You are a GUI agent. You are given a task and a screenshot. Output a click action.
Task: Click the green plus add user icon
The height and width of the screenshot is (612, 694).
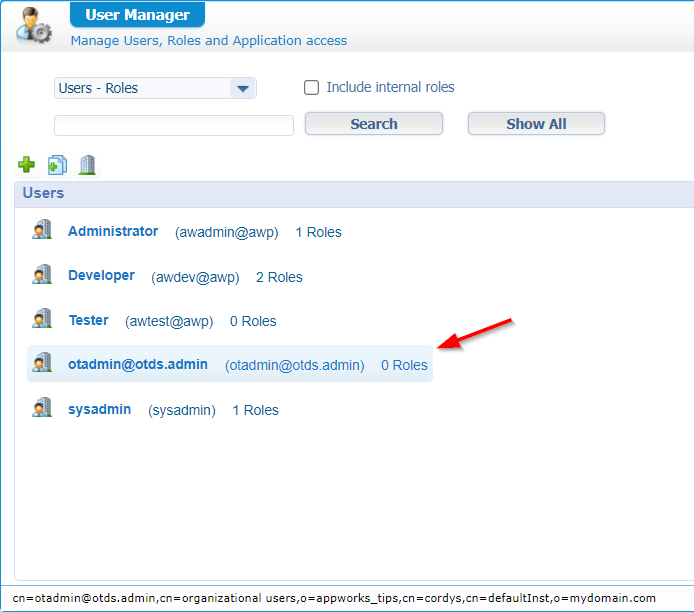[x=26, y=164]
